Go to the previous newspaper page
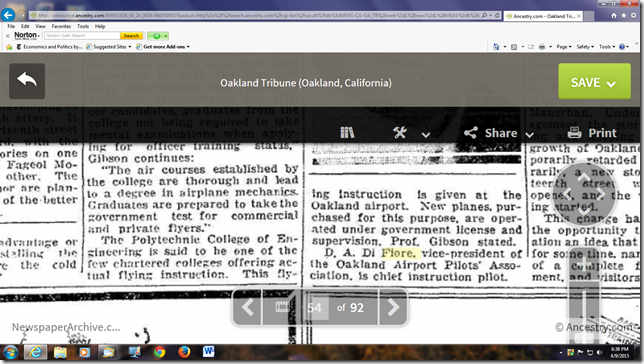The width and height of the screenshot is (644, 364). coord(247,307)
